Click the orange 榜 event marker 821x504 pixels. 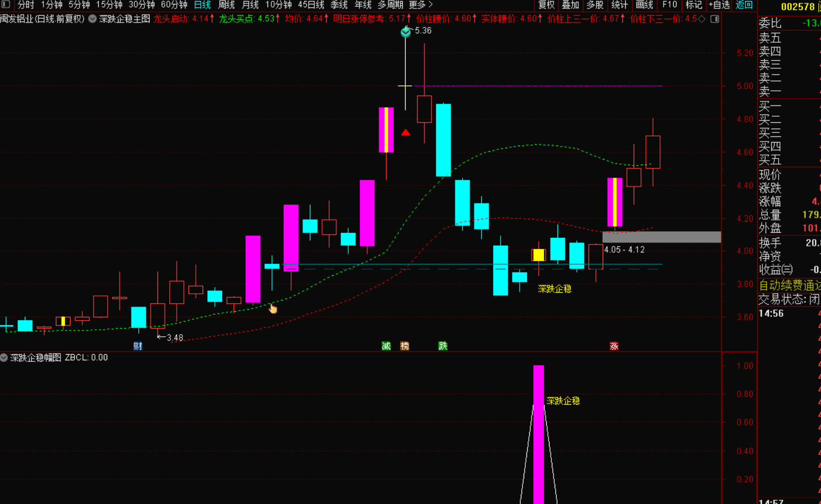click(405, 346)
